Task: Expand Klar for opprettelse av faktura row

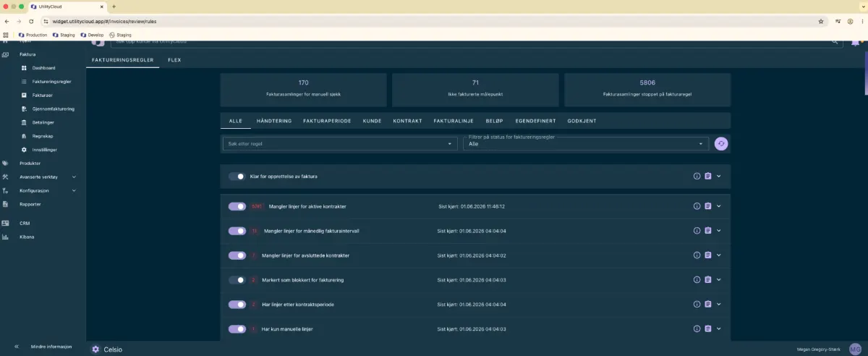Action: 719,176
